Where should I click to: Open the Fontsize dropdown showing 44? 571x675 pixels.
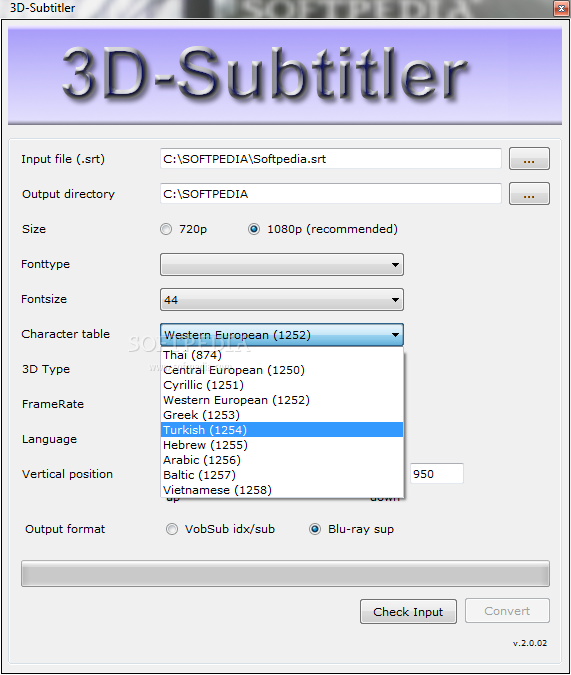pyautogui.click(x=282, y=300)
